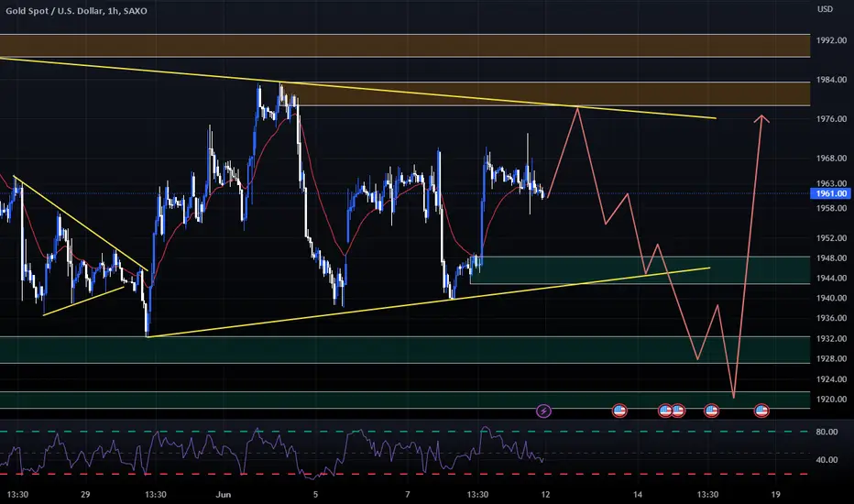Select the green support zone at 1948 to 1944
Viewport: 854px width, 504px height.
tap(640, 270)
